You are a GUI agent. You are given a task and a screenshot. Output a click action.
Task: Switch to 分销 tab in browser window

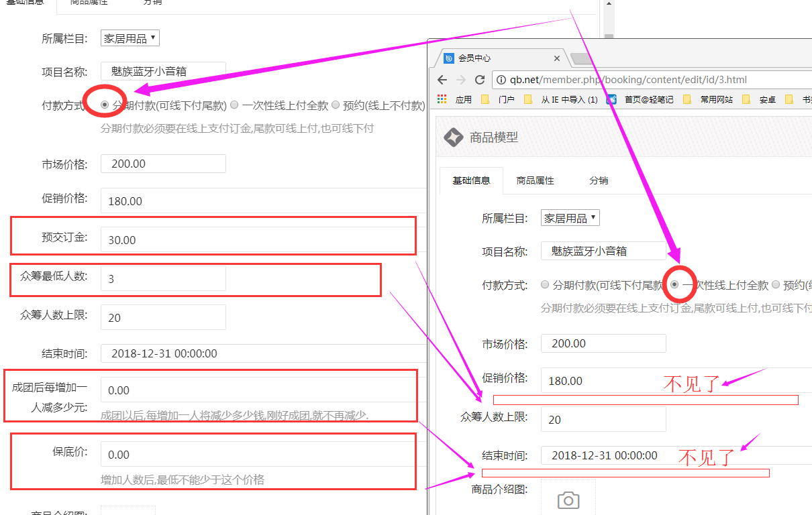599,180
